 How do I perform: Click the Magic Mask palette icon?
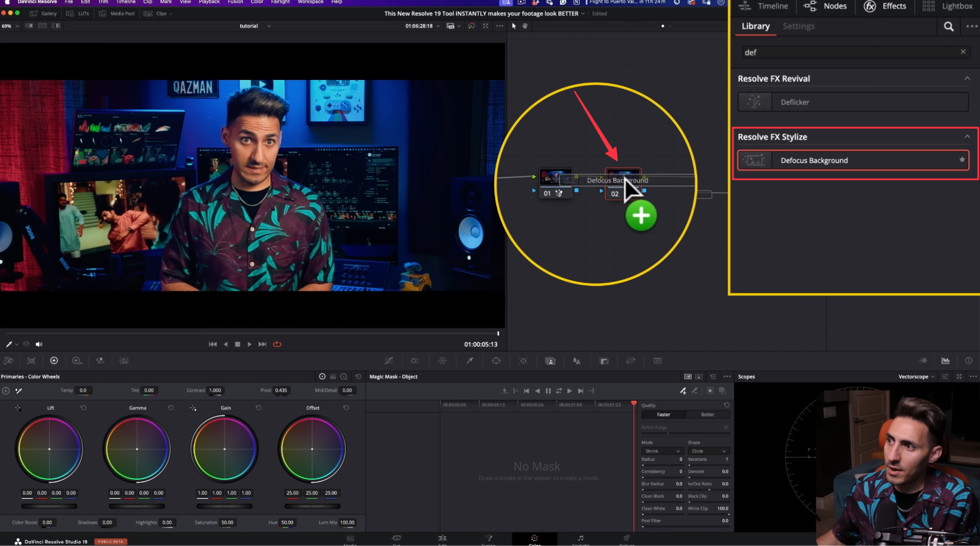550,361
